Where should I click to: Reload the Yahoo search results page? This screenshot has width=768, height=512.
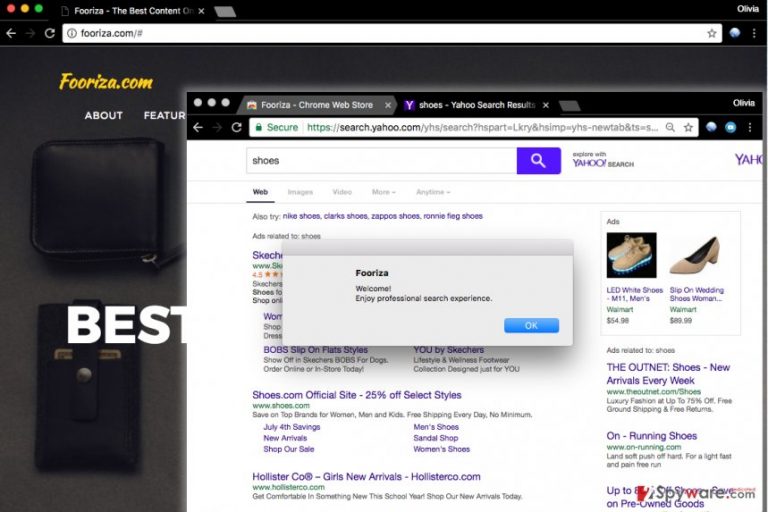(x=237, y=127)
